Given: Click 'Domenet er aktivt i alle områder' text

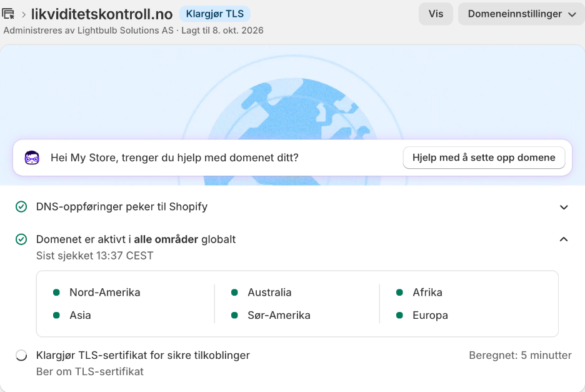Looking at the screenshot, I should tap(136, 239).
